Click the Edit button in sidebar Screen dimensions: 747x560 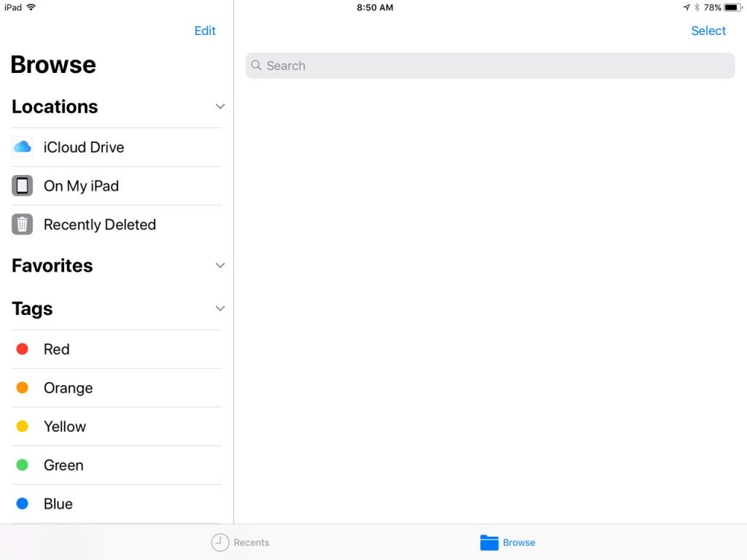click(205, 31)
